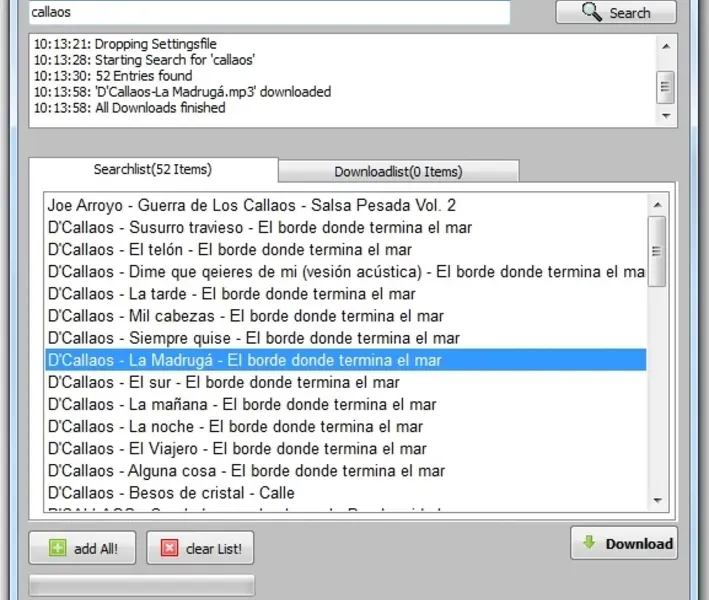Click the search list's scrollbar thumb
The height and width of the screenshot is (600, 709).
pos(657,251)
